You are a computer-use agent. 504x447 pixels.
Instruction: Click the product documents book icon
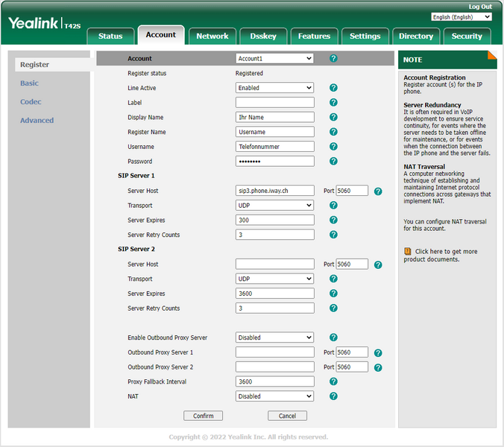(x=408, y=252)
